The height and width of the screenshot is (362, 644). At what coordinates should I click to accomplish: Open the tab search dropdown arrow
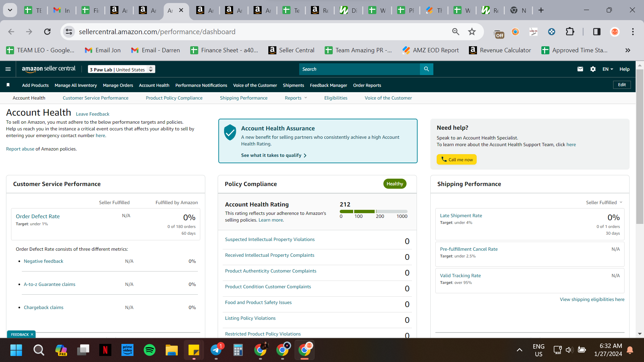click(10, 10)
